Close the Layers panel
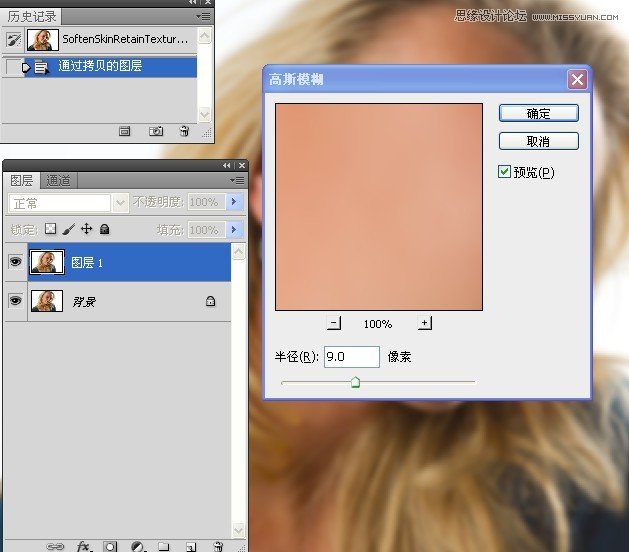Screen dimensions: 629x552 point(242,165)
